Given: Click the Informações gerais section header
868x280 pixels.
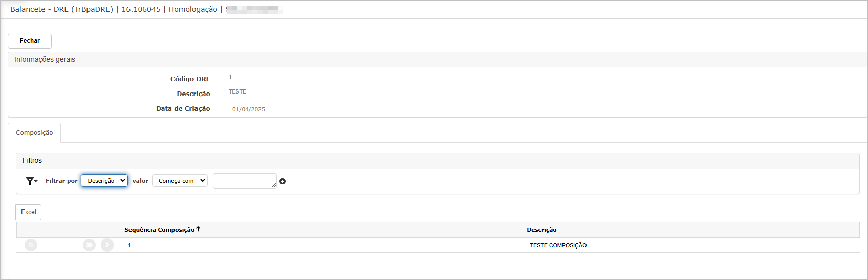Looking at the screenshot, I should click(45, 59).
